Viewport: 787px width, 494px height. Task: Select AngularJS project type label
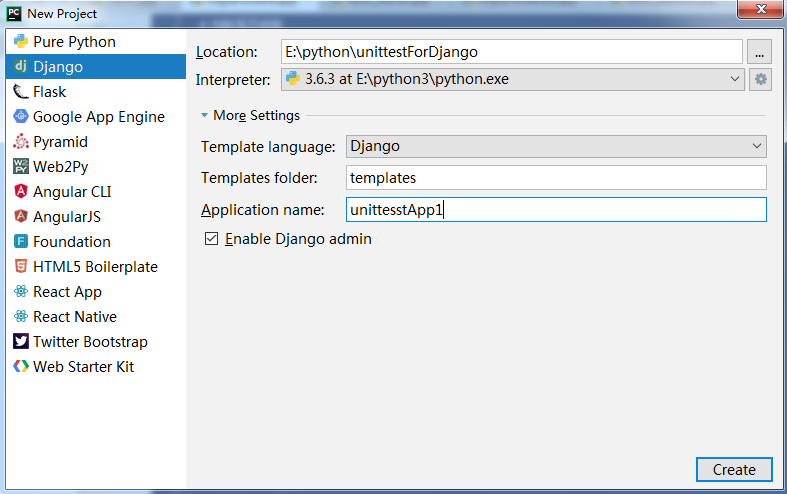[x=67, y=217]
